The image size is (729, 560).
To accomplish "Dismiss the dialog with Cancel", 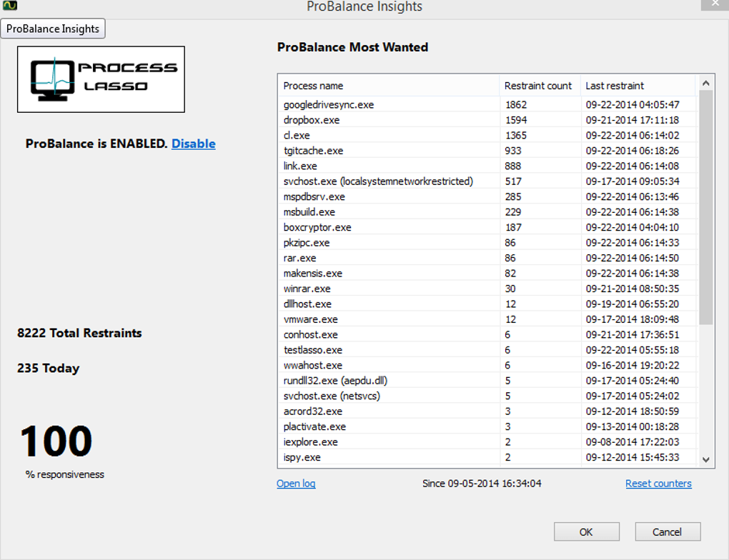I will (x=668, y=531).
